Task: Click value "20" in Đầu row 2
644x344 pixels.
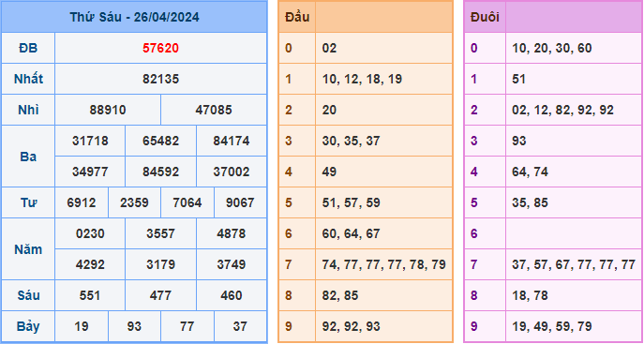Action: pyautogui.click(x=329, y=110)
